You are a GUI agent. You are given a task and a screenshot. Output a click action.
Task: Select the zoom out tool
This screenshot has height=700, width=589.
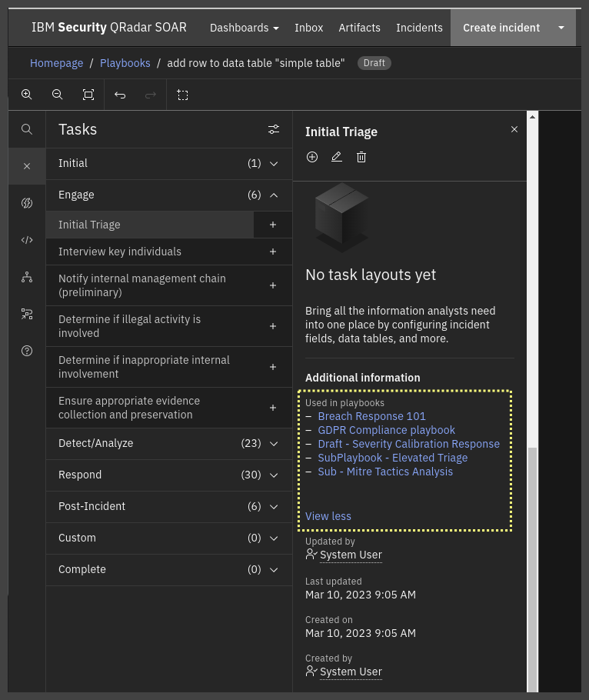pos(58,94)
